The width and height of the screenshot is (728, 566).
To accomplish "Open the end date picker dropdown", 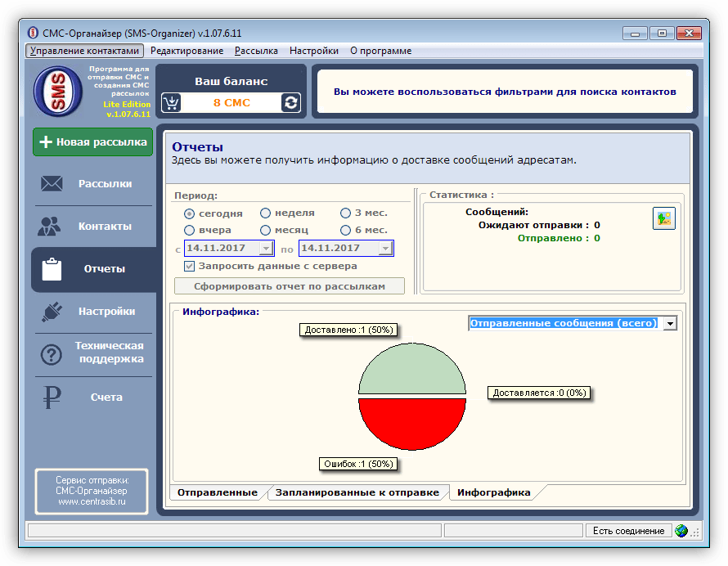I will tap(386, 248).
